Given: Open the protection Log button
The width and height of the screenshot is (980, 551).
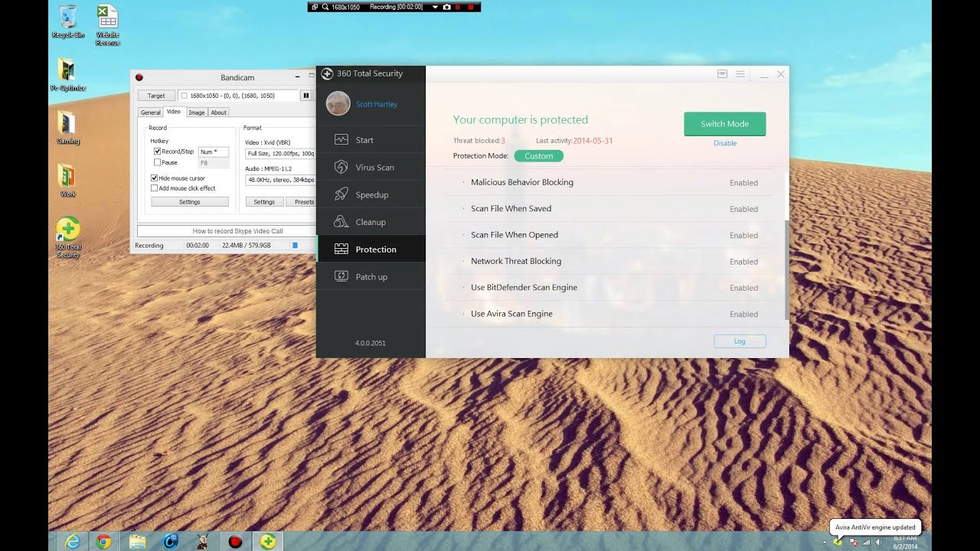Looking at the screenshot, I should click(740, 341).
